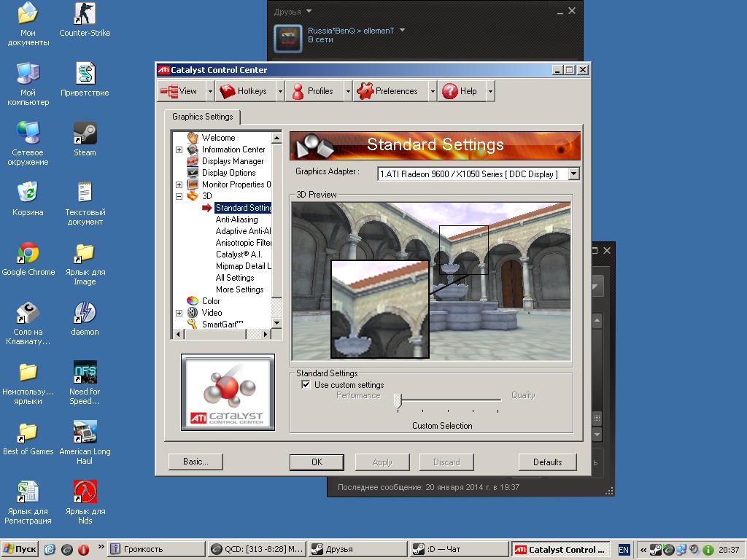The image size is (747, 560).
Task: Open Preferences in Catalyst toolbar
Action: (x=390, y=91)
